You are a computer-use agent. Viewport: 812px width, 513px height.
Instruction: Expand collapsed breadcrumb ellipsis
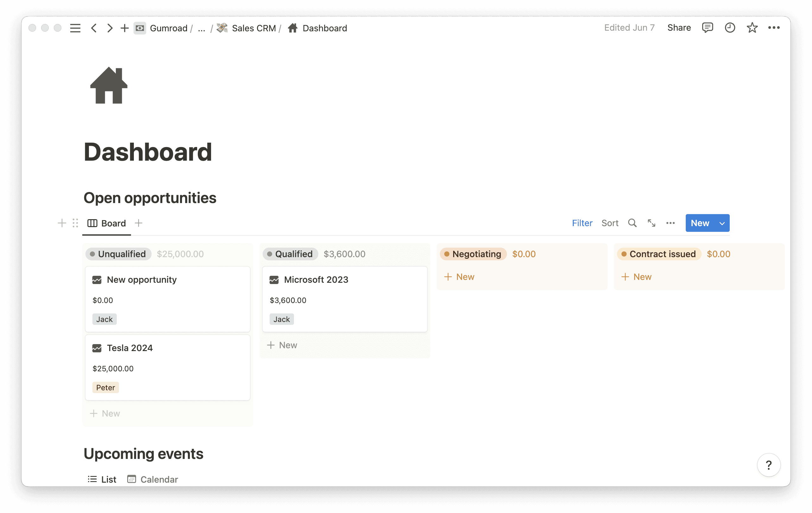click(x=201, y=28)
